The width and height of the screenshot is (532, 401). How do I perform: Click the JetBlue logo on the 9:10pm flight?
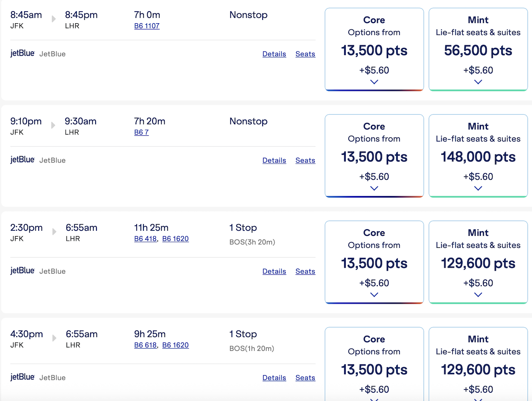pos(22,160)
